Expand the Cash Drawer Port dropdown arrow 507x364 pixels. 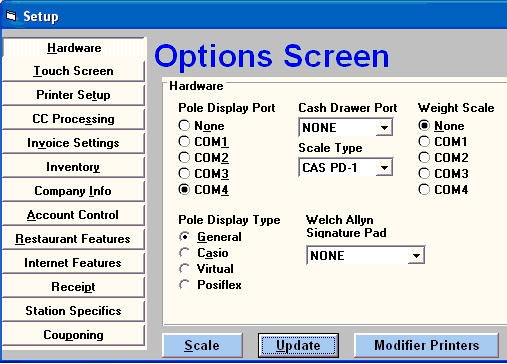384,128
